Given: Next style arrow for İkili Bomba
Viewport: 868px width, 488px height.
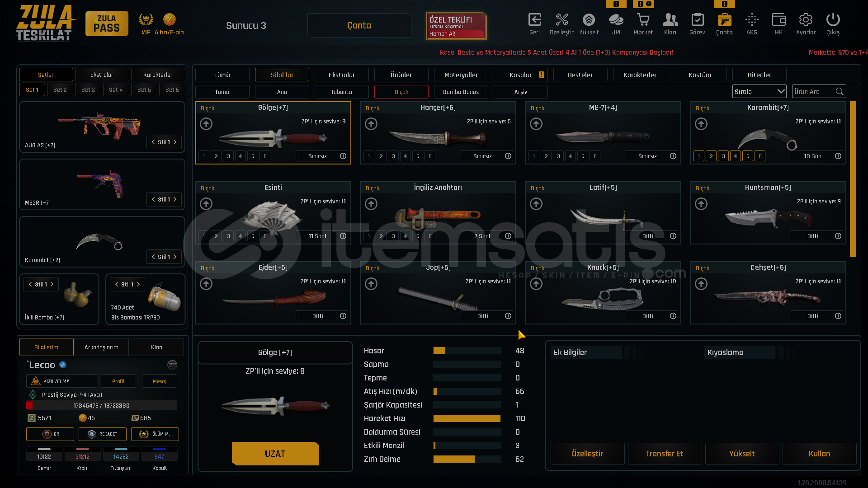Looking at the screenshot, I should tap(52, 284).
